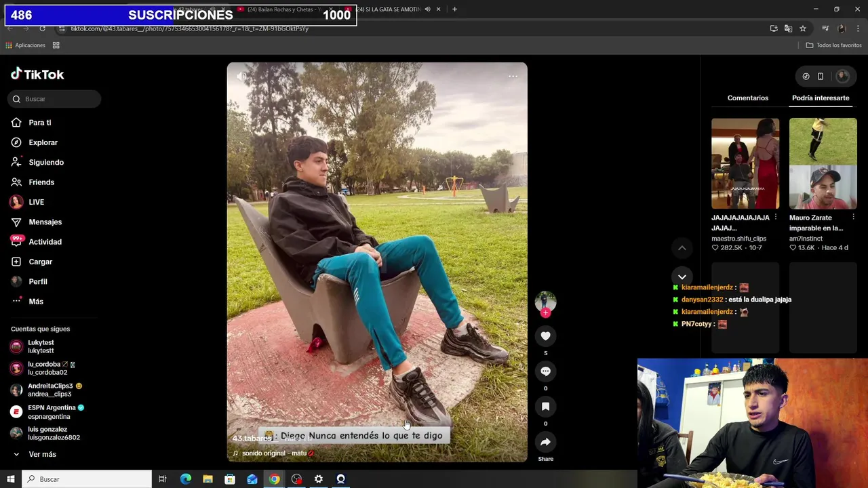Image resolution: width=868 pixels, height=488 pixels.
Task: Open AndreitaClips3 followed account
Action: coord(46,390)
